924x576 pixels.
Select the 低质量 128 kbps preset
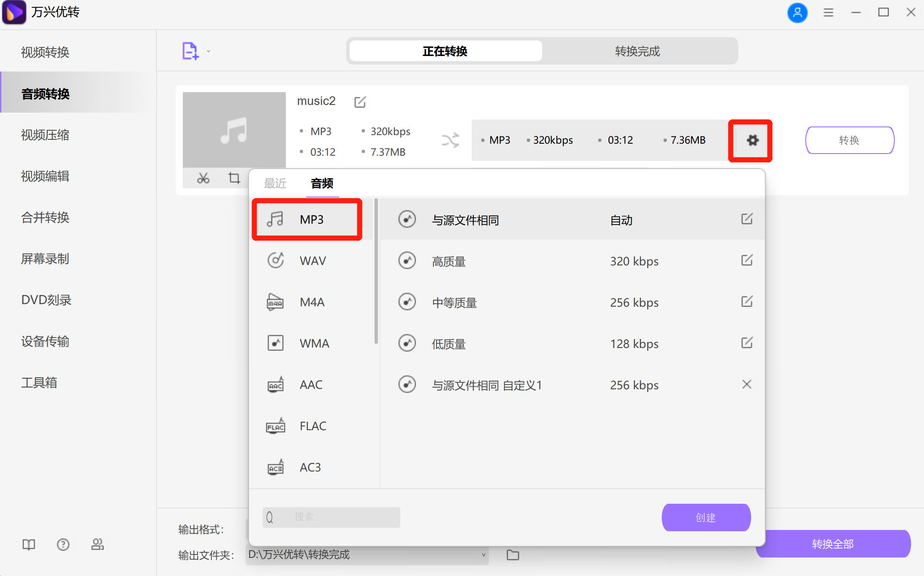point(448,344)
